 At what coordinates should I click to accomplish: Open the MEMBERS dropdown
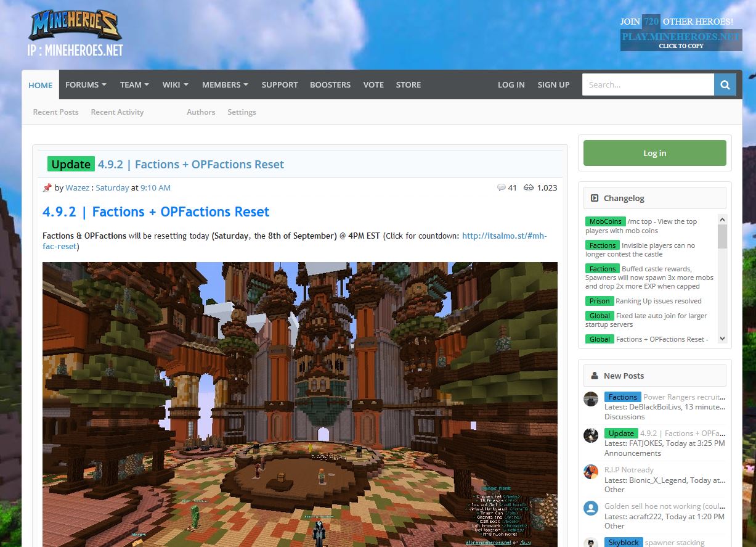pyautogui.click(x=225, y=84)
